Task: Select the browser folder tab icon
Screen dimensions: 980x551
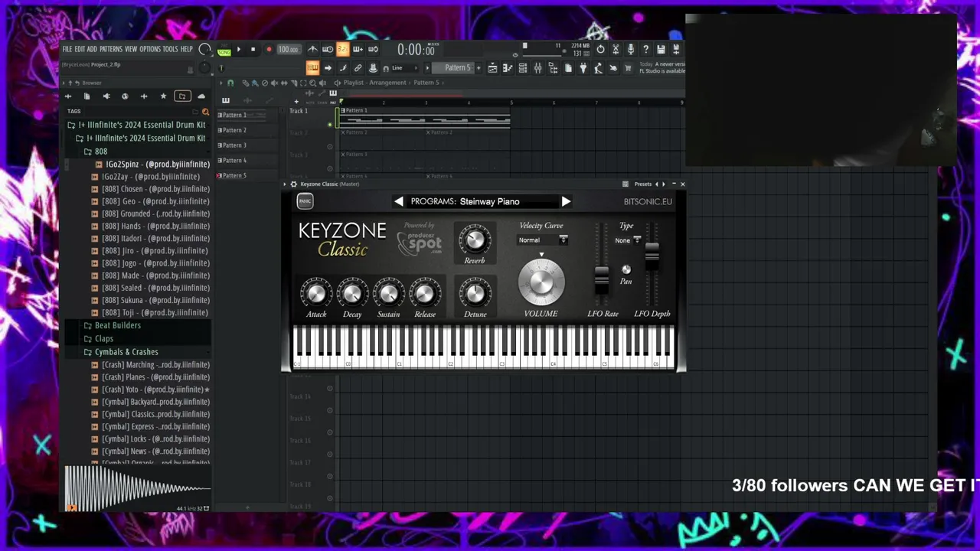Action: tap(182, 96)
